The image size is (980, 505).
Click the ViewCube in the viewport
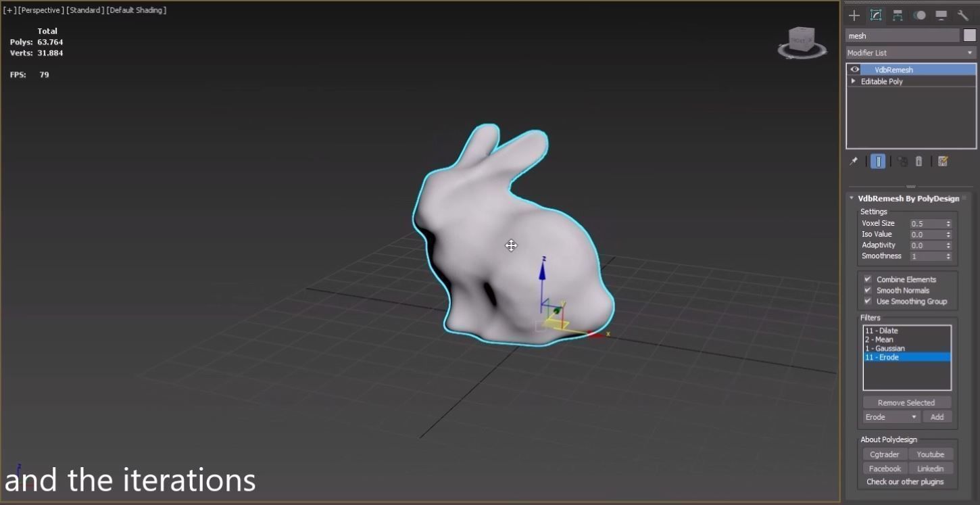click(x=802, y=42)
